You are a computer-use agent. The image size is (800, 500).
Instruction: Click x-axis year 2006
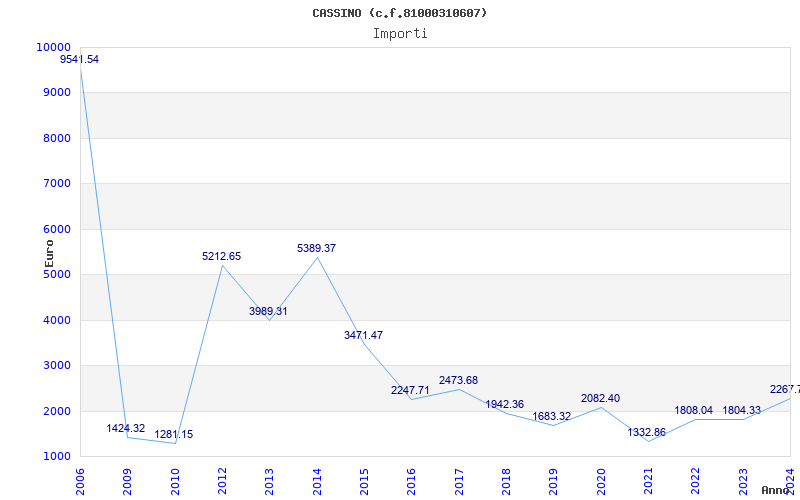[80, 482]
